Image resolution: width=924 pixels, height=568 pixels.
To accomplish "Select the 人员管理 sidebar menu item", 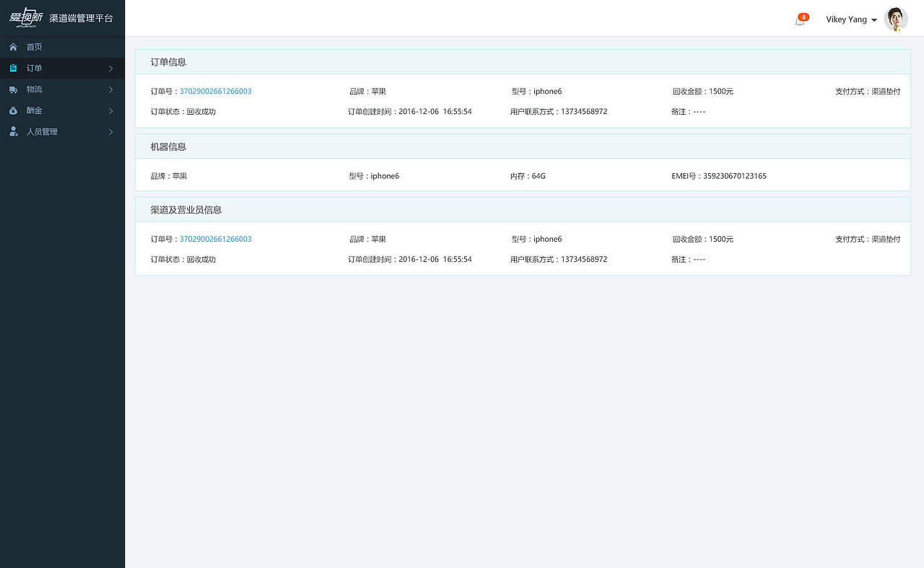I will tap(62, 132).
